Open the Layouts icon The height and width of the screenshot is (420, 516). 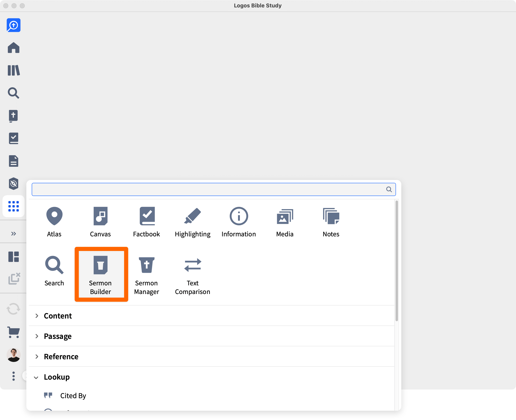[x=14, y=257]
